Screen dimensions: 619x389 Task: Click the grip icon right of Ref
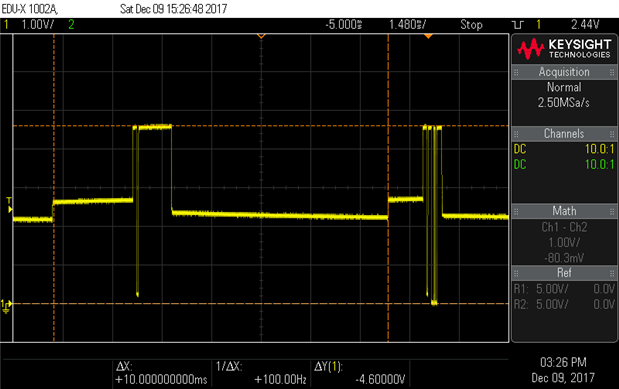[612, 273]
